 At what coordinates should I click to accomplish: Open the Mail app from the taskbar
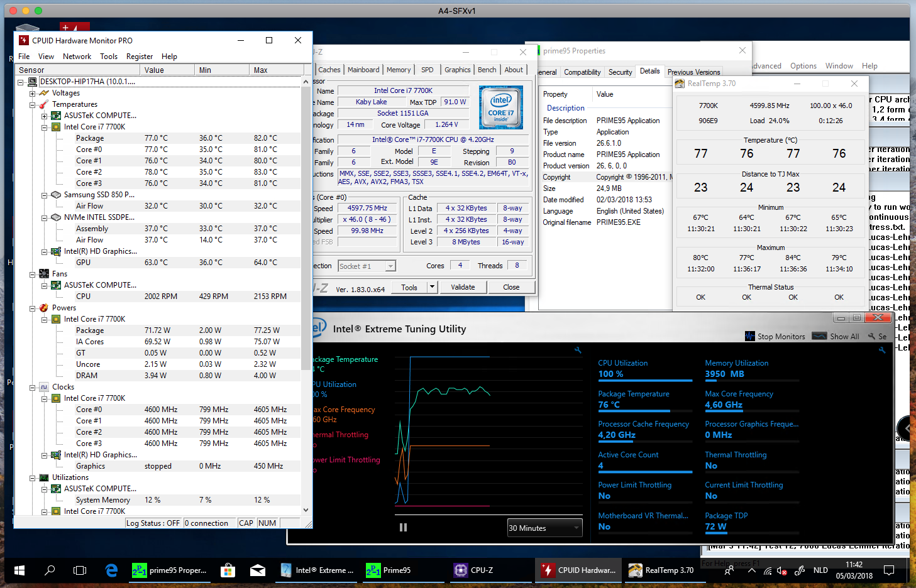click(258, 570)
